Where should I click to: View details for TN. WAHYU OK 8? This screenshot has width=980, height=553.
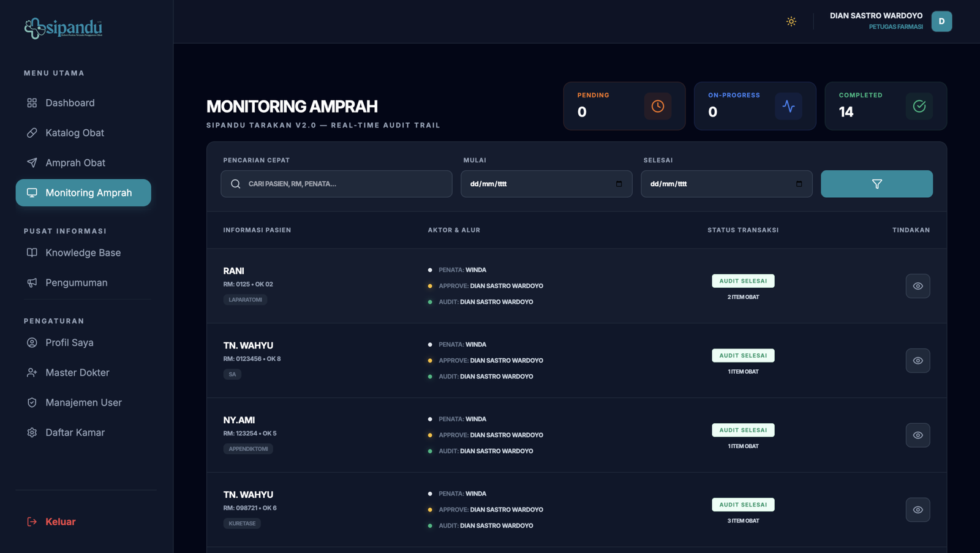coord(918,361)
